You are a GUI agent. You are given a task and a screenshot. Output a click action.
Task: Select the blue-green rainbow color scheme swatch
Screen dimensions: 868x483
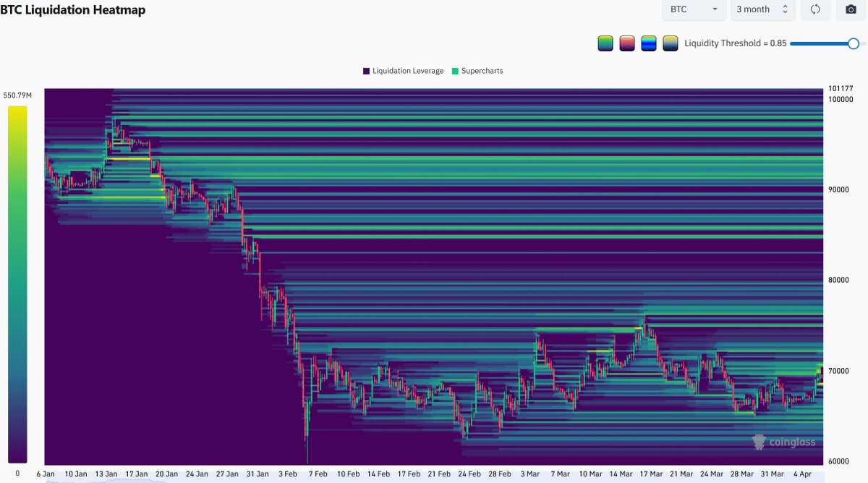(x=649, y=43)
